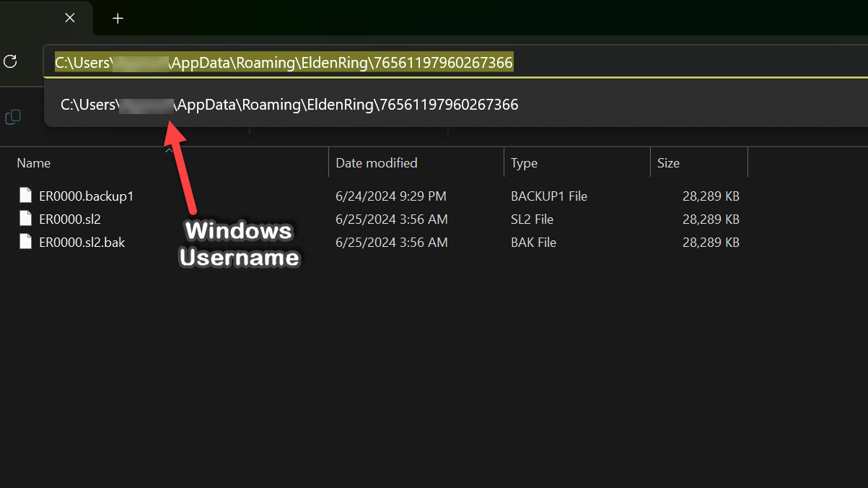Select the EldenRing path suggestion in the dropdown
Image resolution: width=868 pixels, height=488 pixels.
(289, 105)
